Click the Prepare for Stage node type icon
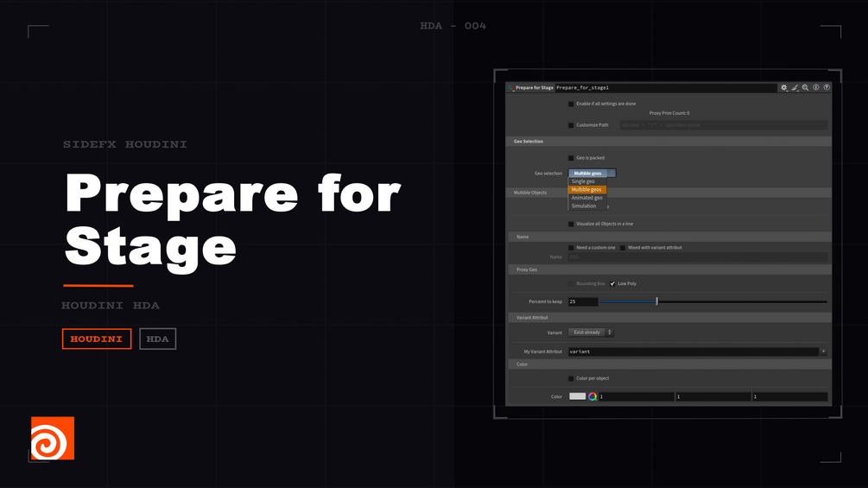The width and height of the screenshot is (868, 488). (511, 87)
